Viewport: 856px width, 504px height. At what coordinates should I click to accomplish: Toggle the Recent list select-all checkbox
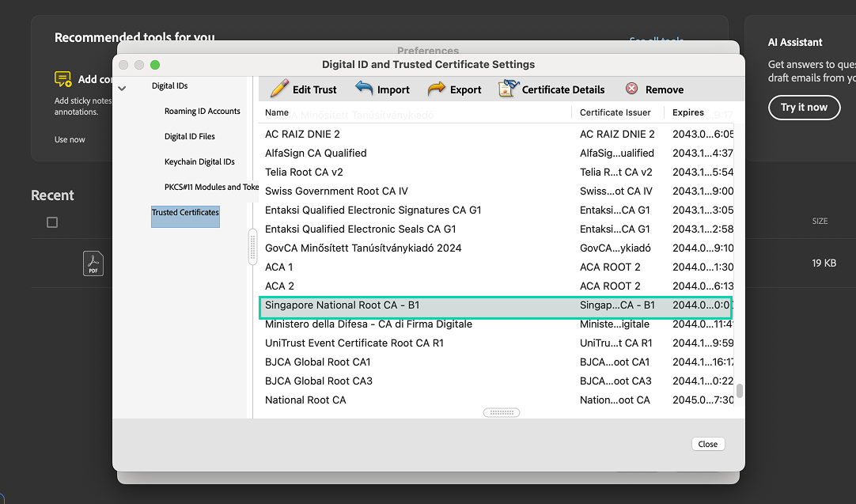[52, 222]
